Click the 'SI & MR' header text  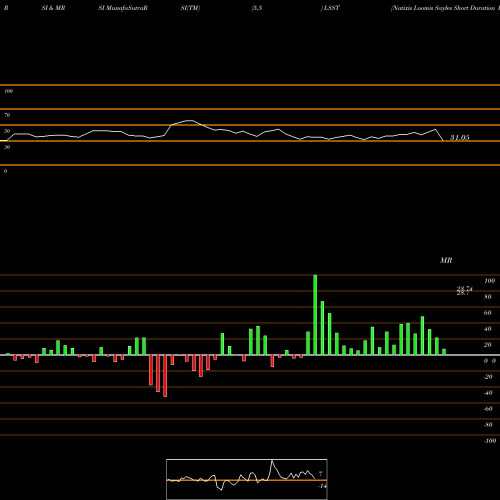(53, 8)
